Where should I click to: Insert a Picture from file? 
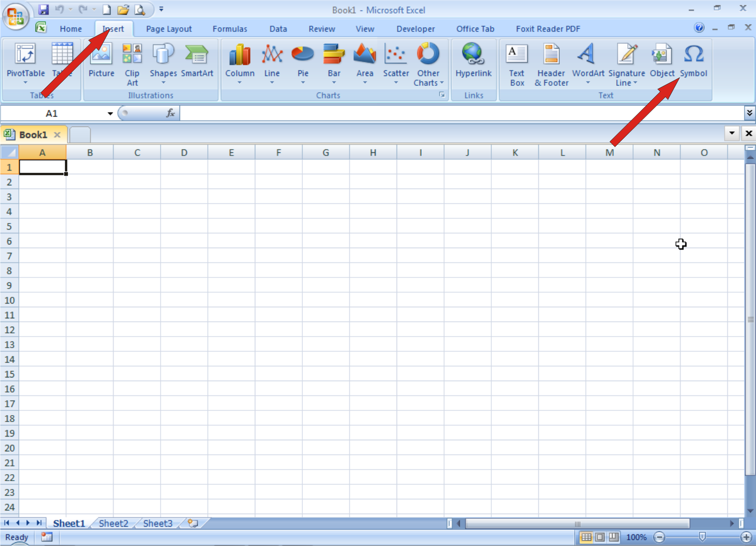click(101, 62)
